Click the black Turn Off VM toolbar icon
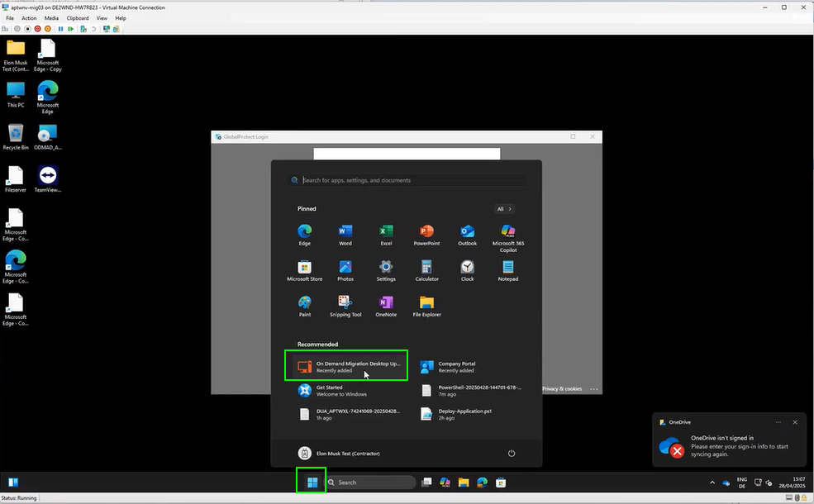Screen dimensions: 814x504 point(27,29)
